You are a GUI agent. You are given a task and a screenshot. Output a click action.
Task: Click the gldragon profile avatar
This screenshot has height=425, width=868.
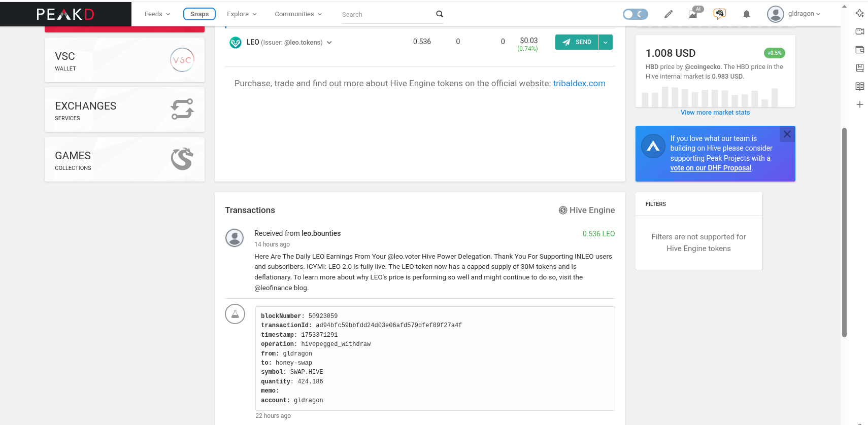click(x=775, y=14)
